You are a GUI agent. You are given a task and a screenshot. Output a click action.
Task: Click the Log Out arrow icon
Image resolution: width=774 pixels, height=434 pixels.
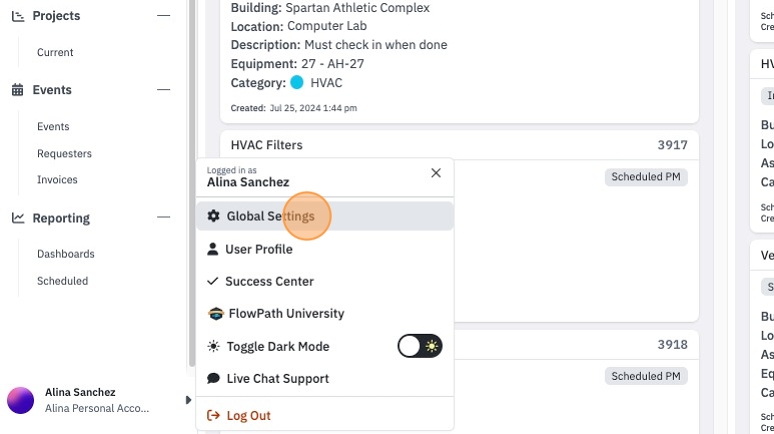point(213,415)
